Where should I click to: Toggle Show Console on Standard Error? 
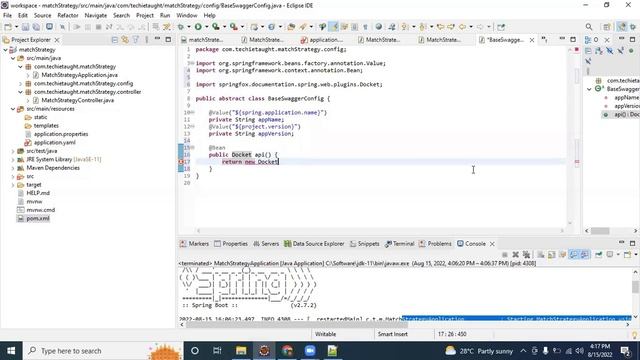[x=584, y=255]
